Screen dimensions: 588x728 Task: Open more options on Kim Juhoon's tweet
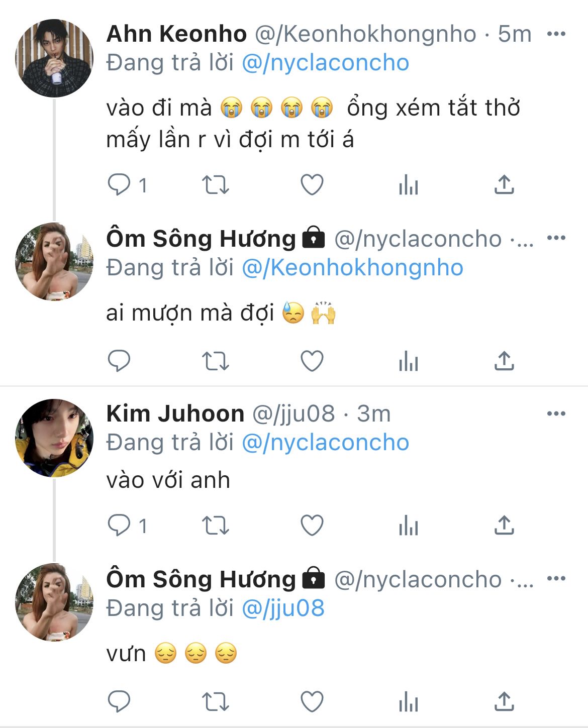[x=556, y=414]
